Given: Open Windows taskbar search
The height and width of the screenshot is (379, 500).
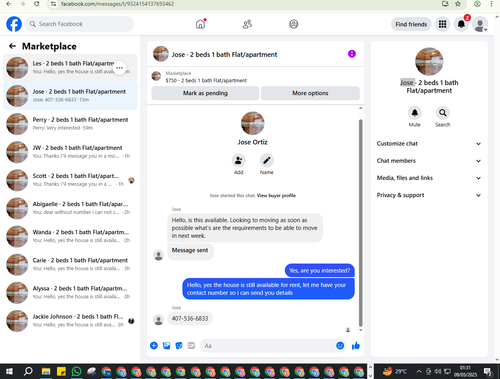Looking at the screenshot, I should pyautogui.click(x=28, y=371).
